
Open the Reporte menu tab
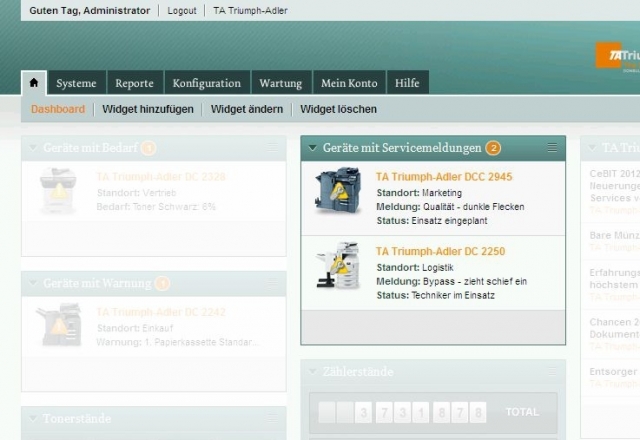pos(134,83)
